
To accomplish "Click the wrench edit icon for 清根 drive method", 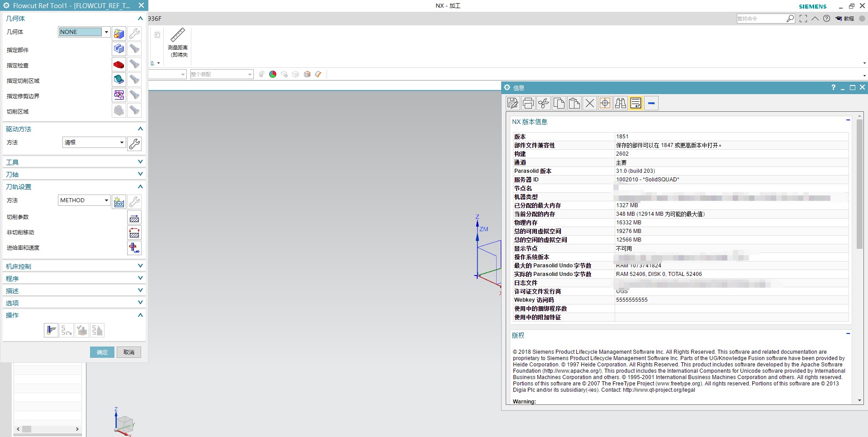I will pyautogui.click(x=134, y=144).
